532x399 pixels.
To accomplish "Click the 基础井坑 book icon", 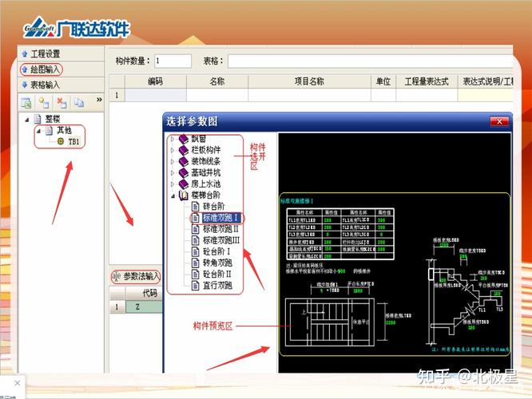I will click(185, 172).
